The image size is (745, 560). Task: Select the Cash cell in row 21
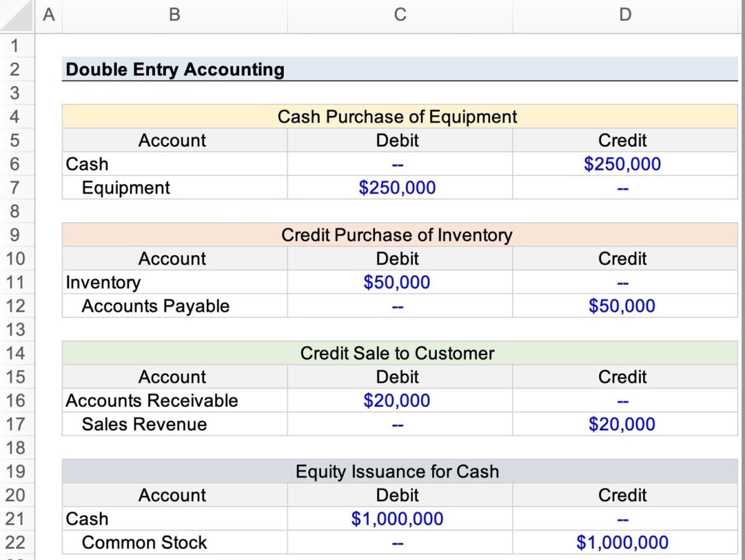(174, 519)
